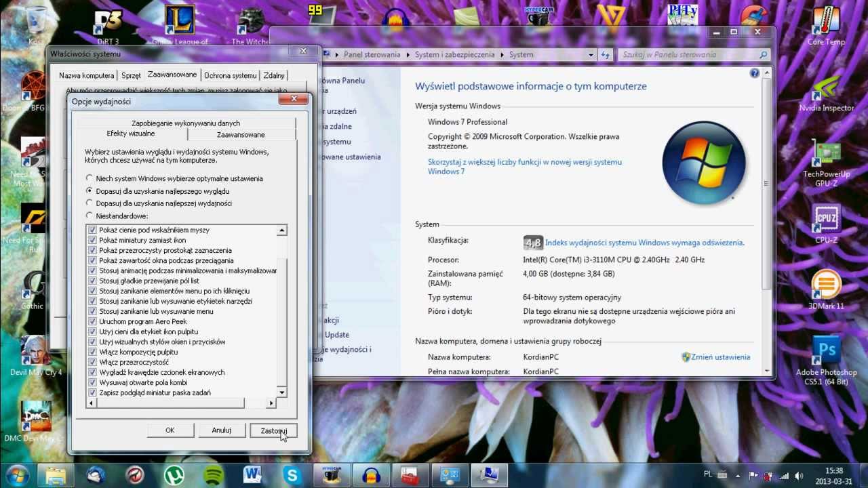
Task: Open 3DMark 11 desktop icon
Action: click(826, 290)
